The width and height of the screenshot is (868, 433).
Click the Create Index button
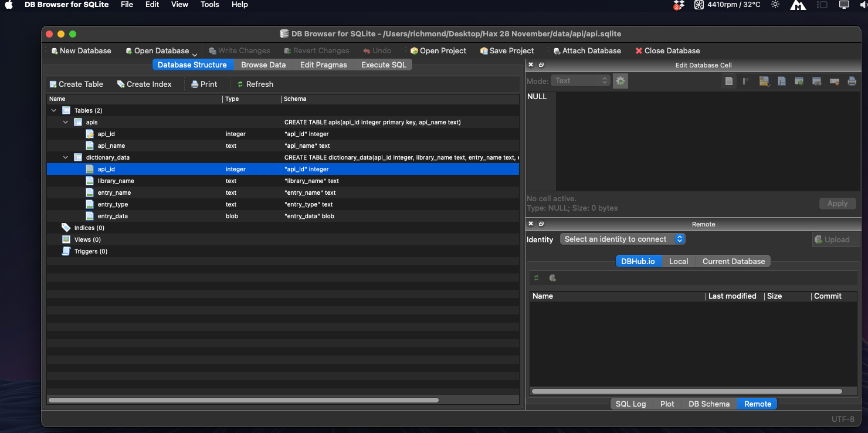point(144,84)
